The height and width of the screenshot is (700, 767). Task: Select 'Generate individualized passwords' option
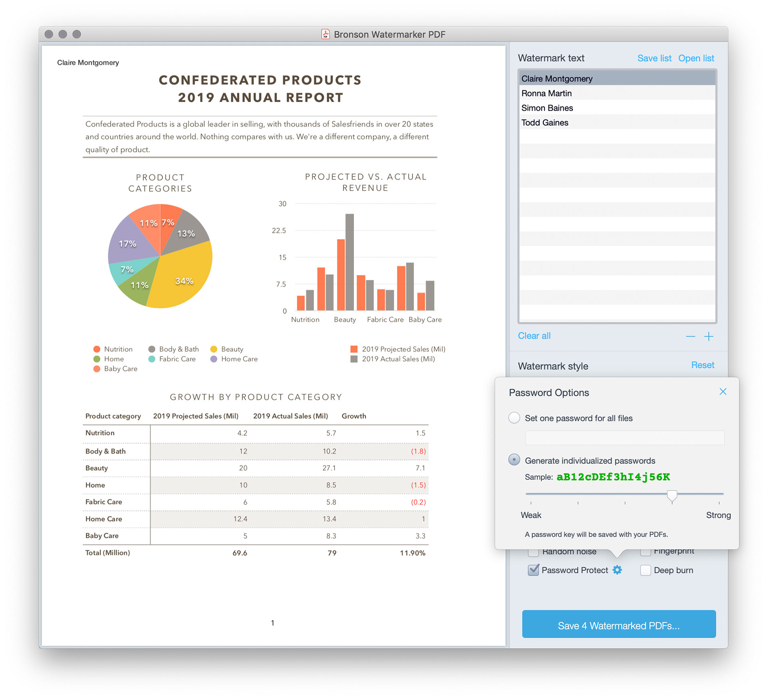coord(514,460)
